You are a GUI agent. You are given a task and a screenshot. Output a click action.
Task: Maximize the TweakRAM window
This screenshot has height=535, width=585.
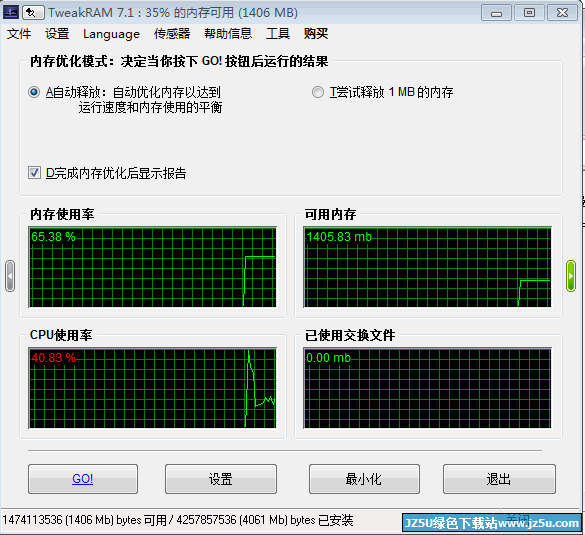pos(529,13)
